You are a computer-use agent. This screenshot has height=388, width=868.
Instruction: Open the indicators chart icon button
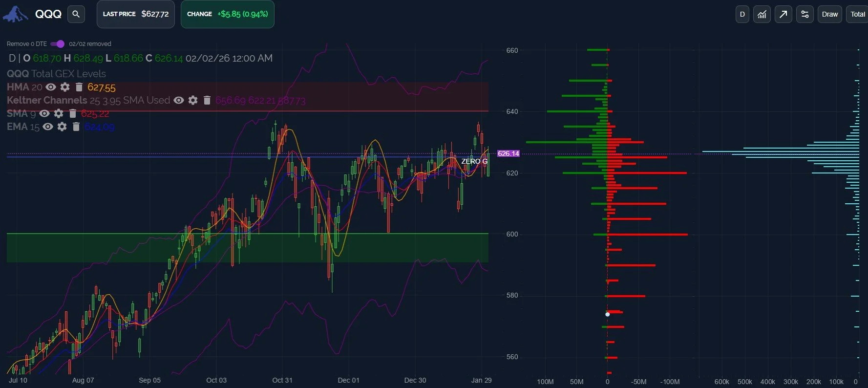tap(762, 14)
